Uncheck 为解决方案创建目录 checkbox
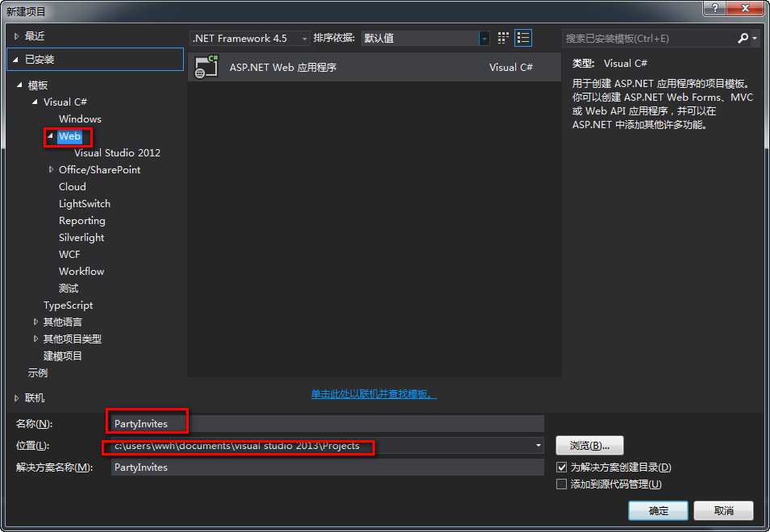Image resolution: width=770 pixels, height=532 pixels. (x=561, y=467)
